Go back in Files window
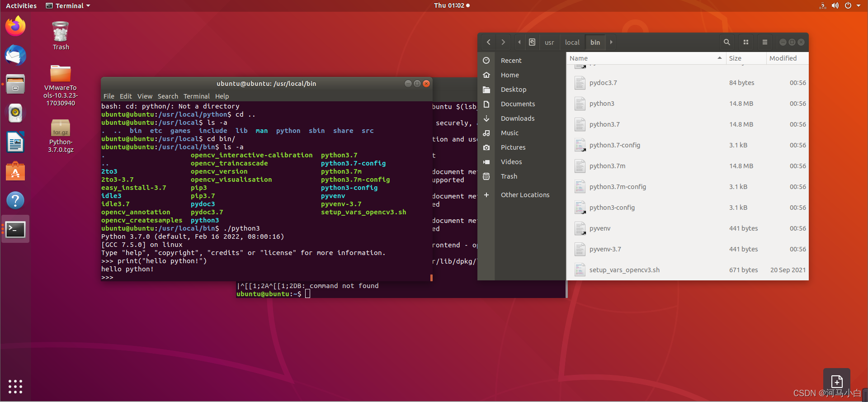This screenshot has height=402, width=868. pyautogui.click(x=488, y=42)
